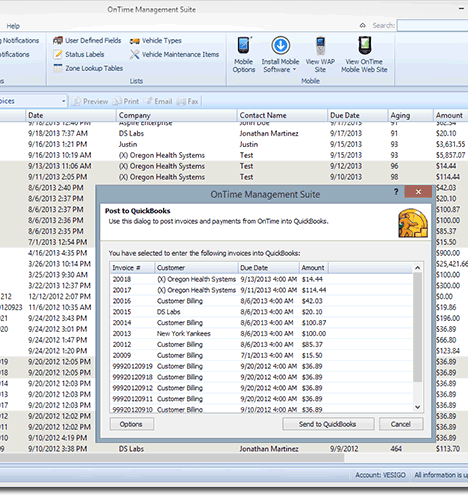
Task: Click main grid horizontal scrollbar
Action: pos(172,458)
